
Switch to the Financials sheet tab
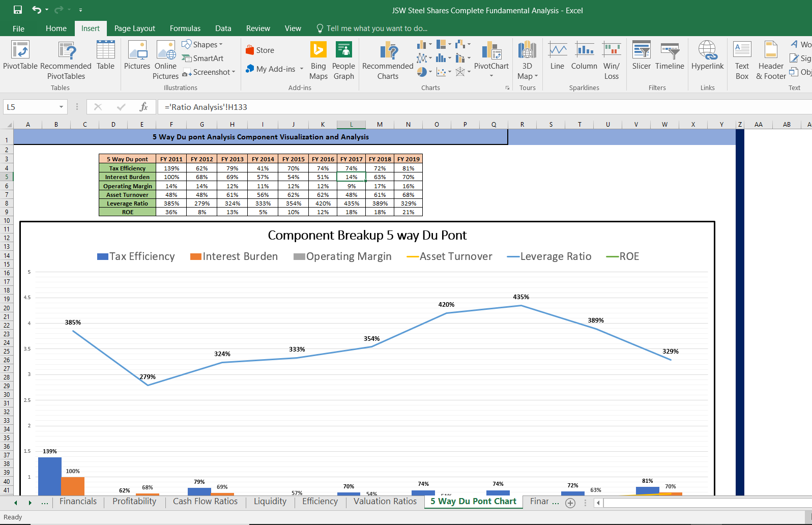tap(78, 502)
